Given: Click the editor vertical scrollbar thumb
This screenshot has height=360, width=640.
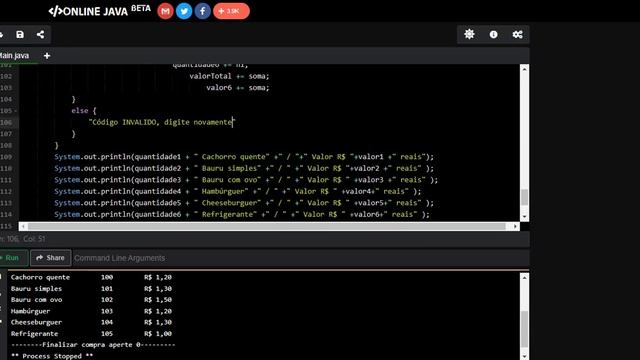Looking at the screenshot, I should click(524, 197).
